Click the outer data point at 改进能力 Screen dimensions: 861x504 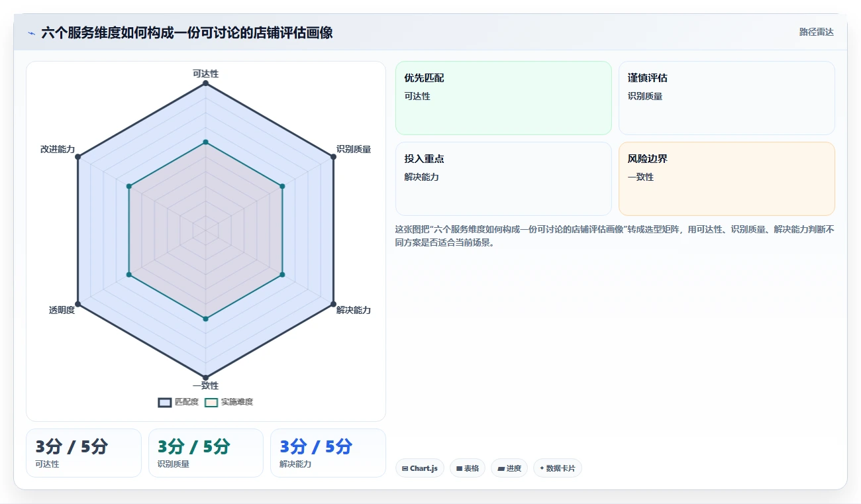(78, 157)
